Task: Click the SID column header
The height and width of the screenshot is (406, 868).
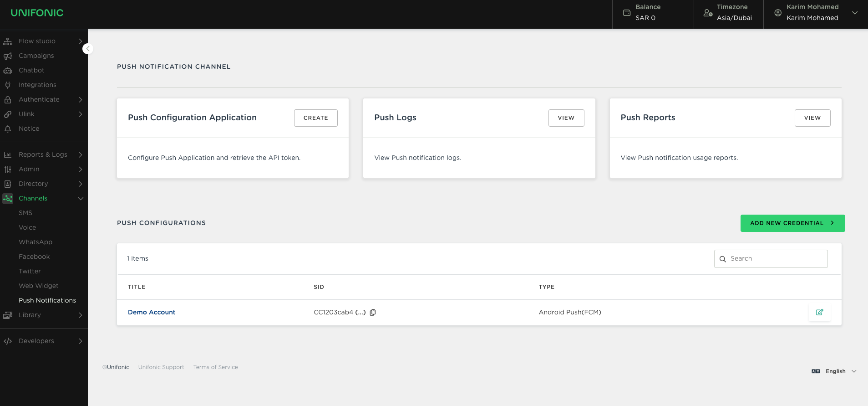Action: coord(319,287)
